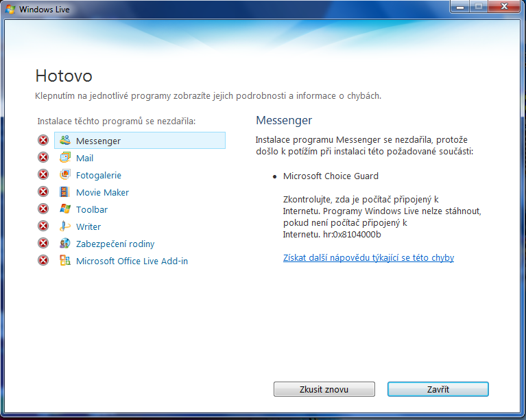Click the Fotogalerie program icon
This screenshot has width=526, height=420.
point(65,175)
